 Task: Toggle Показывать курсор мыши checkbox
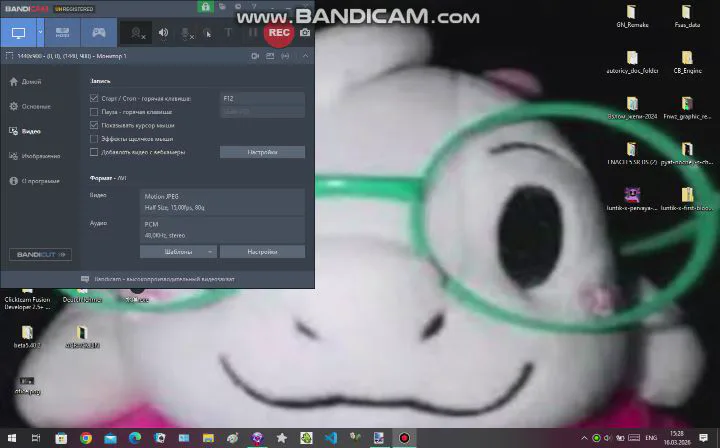pos(94,125)
